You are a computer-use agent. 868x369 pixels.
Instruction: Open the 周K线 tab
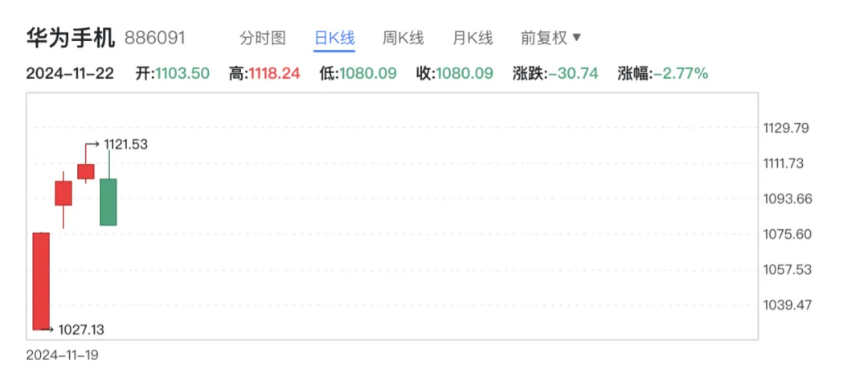pyautogui.click(x=403, y=39)
